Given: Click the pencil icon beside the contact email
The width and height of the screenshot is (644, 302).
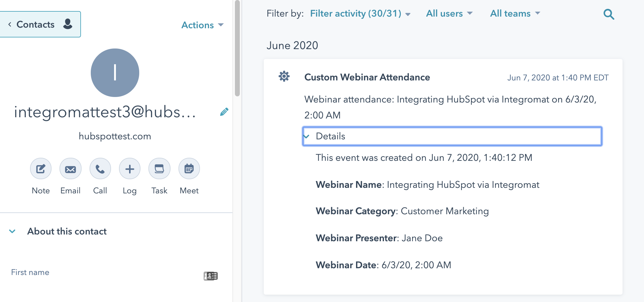Looking at the screenshot, I should 224,112.
